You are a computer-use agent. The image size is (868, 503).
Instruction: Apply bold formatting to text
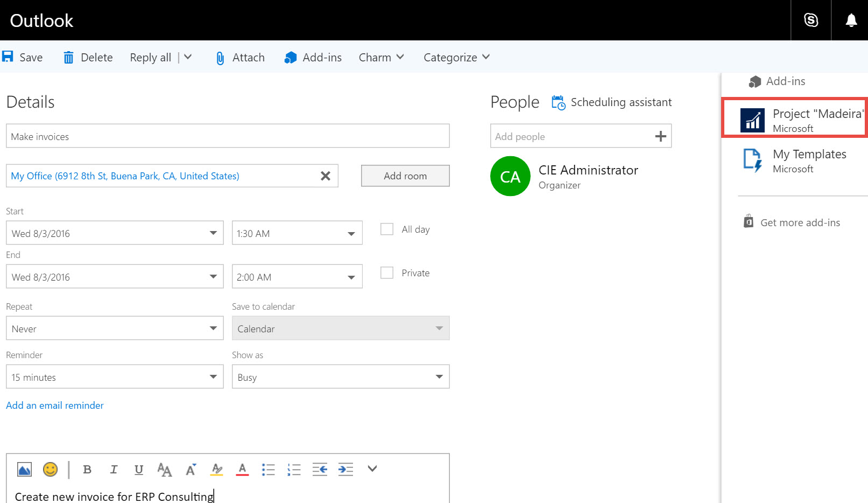[87, 470]
